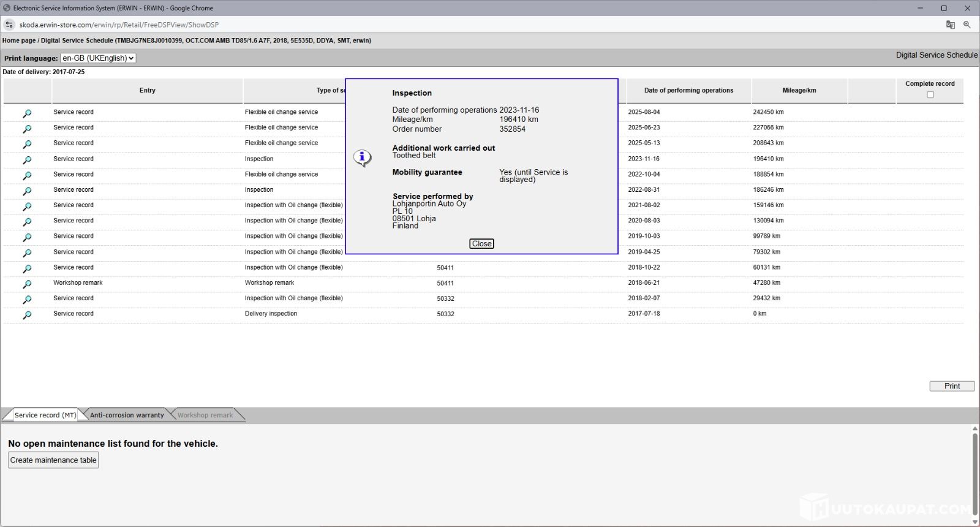Open details of the Workshop remark entry
This screenshot has height=527, width=980.
[27, 284]
